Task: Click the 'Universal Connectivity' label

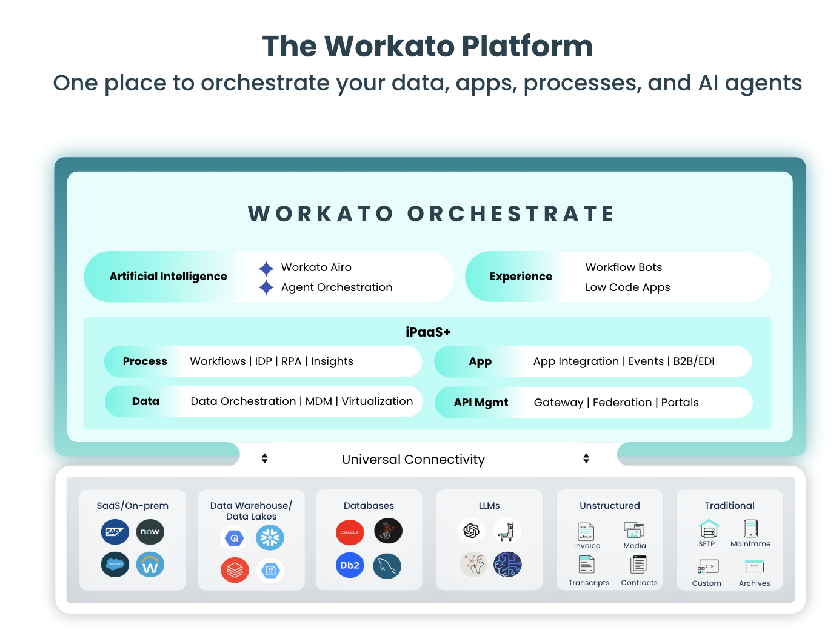Action: [413, 460]
